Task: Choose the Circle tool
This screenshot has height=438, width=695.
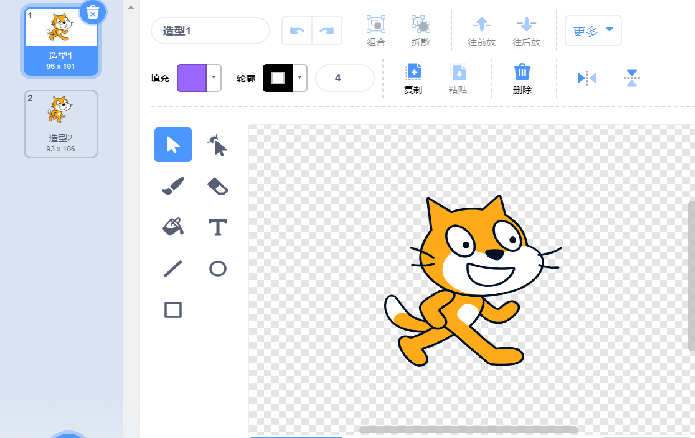Action: click(217, 268)
